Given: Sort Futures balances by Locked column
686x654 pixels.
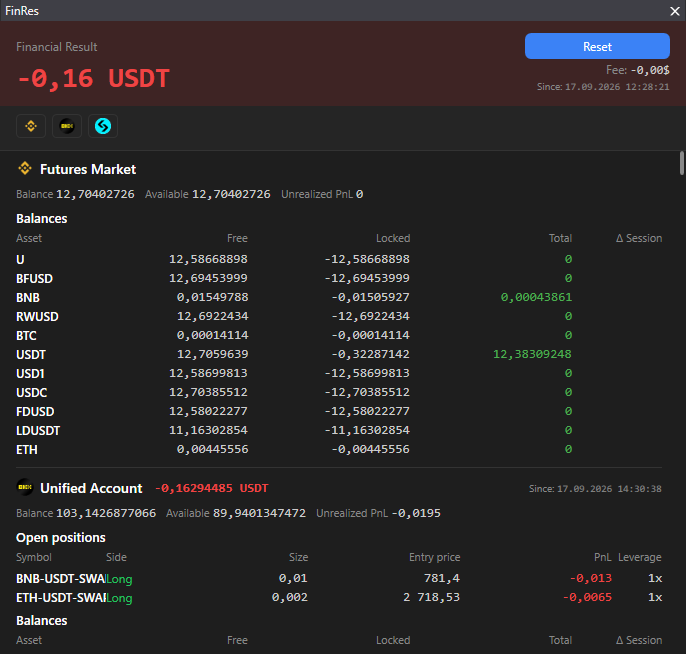Looking at the screenshot, I should pos(393,238).
